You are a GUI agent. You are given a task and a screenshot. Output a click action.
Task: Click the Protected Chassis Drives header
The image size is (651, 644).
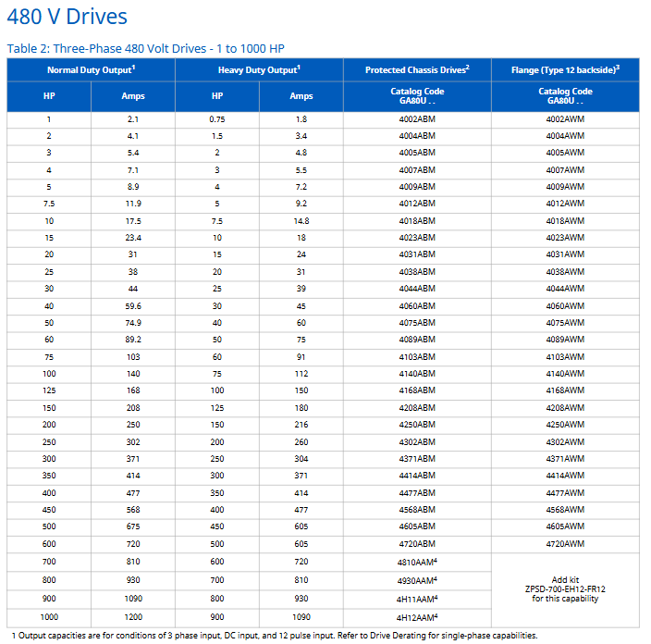[416, 70]
